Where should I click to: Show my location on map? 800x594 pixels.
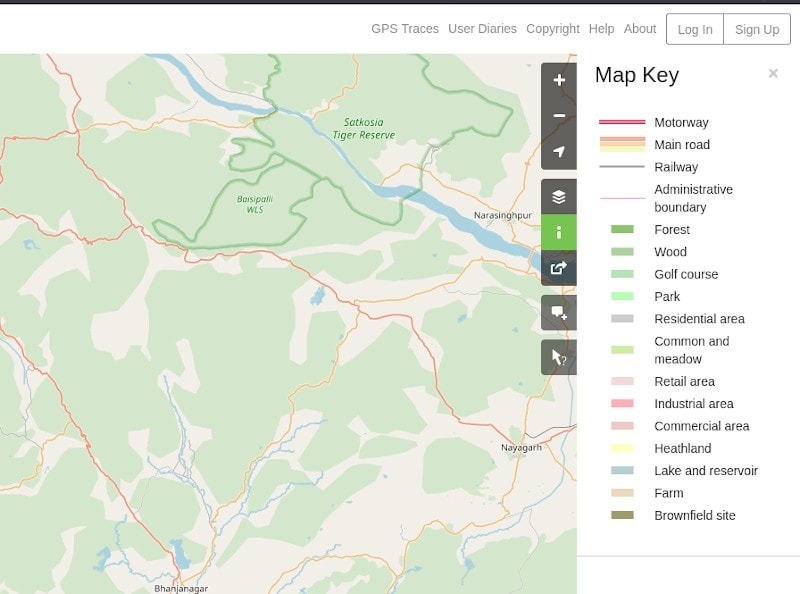(x=559, y=152)
